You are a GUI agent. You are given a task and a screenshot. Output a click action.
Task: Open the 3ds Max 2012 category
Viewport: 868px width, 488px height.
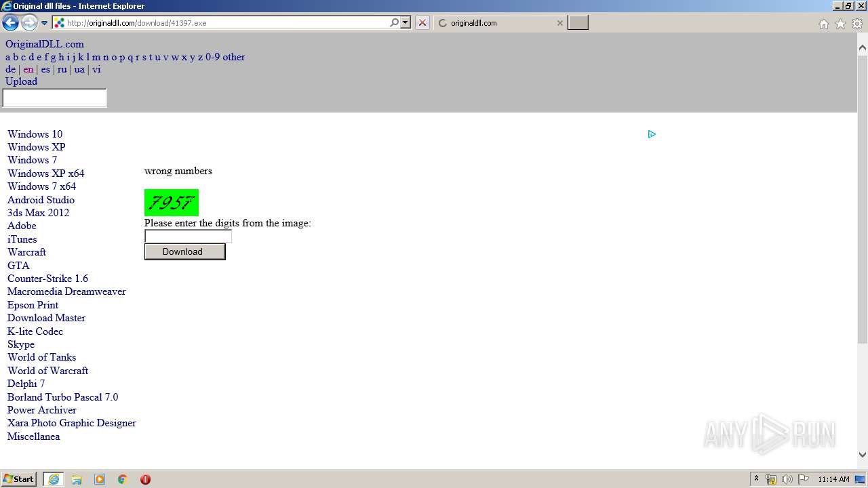pyautogui.click(x=39, y=213)
